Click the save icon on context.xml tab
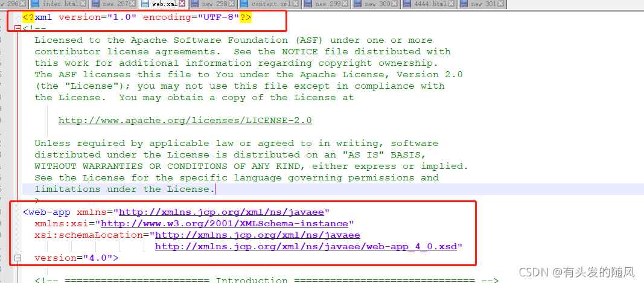 pos(245,4)
